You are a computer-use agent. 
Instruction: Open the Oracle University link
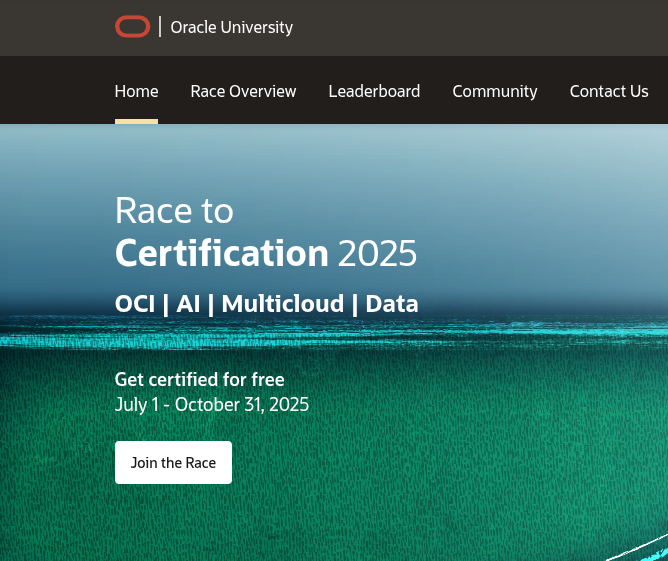point(231,27)
